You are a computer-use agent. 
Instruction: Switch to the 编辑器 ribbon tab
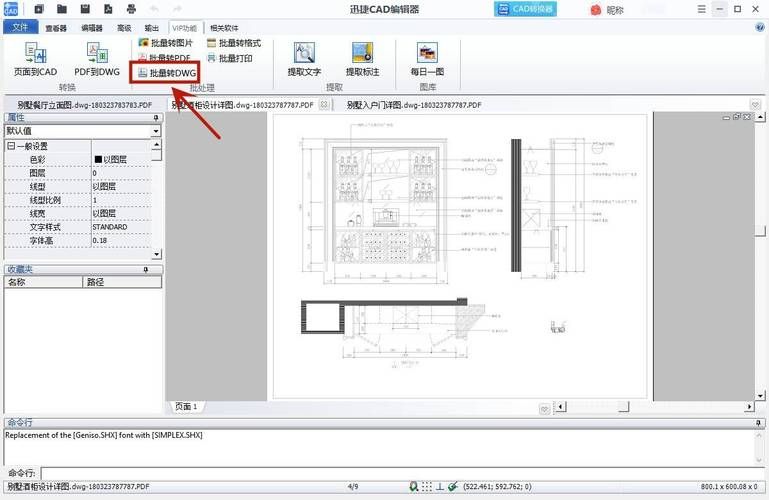coord(91,28)
